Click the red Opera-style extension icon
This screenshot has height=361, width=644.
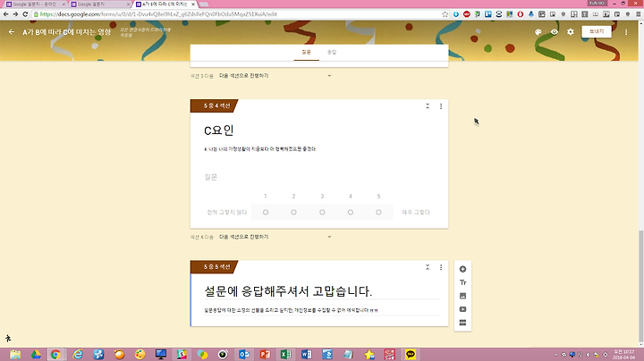tap(520, 14)
